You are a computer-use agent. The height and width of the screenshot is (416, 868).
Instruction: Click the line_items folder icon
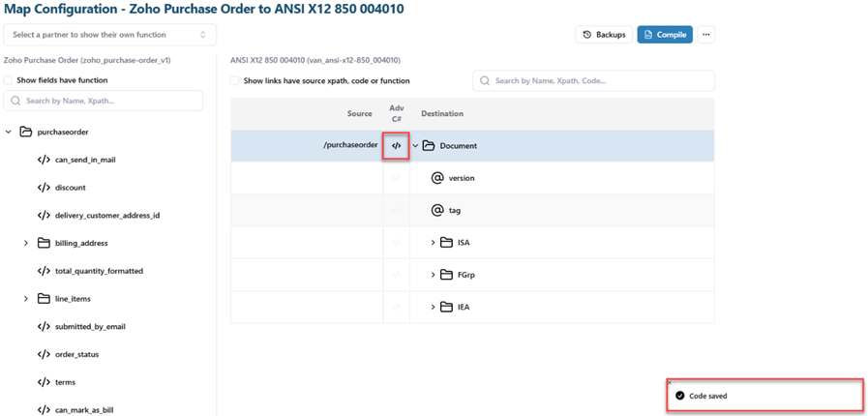coord(44,299)
